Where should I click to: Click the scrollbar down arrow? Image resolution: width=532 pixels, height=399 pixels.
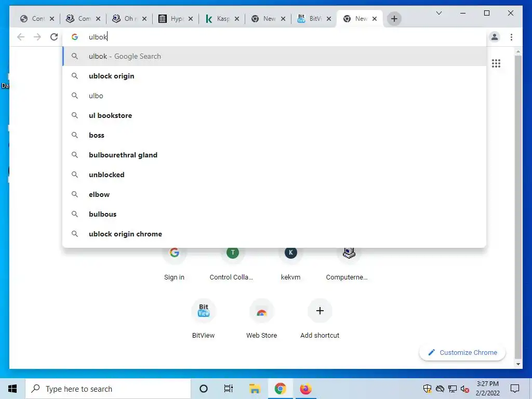(518, 364)
